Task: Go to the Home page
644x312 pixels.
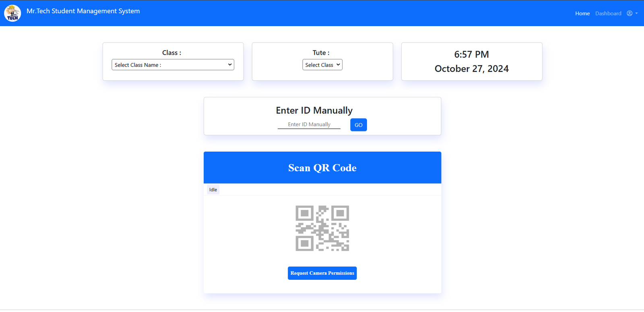Action: pyautogui.click(x=582, y=13)
